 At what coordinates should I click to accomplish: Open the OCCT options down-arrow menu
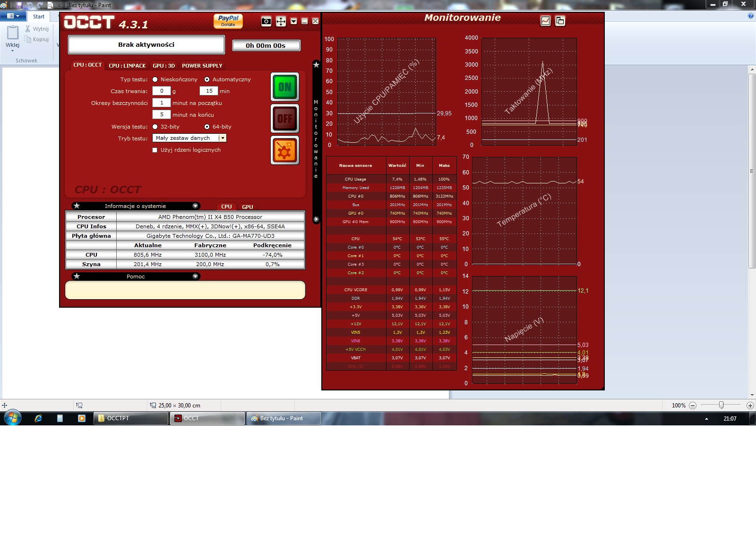tap(293, 21)
